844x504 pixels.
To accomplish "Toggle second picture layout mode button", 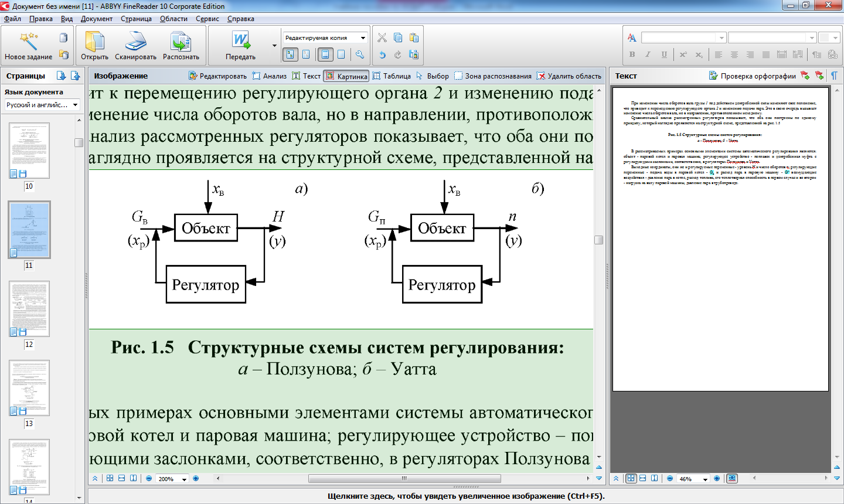I will [x=306, y=55].
